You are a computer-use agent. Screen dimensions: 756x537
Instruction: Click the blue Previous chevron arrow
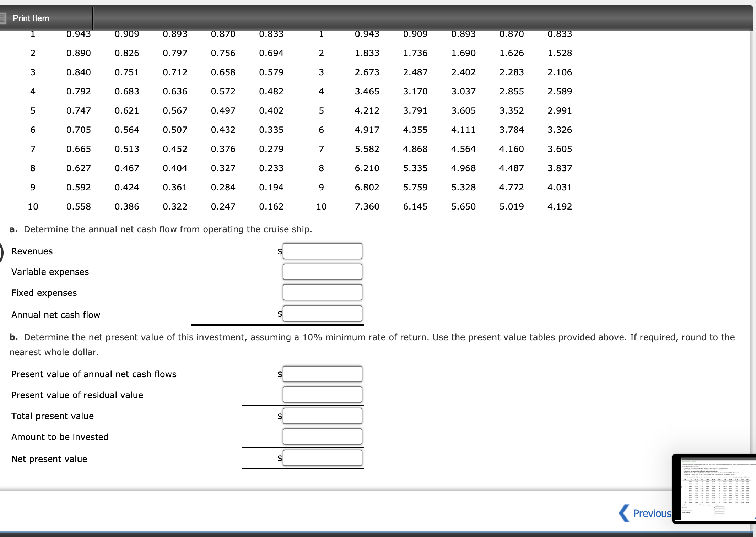click(x=624, y=514)
